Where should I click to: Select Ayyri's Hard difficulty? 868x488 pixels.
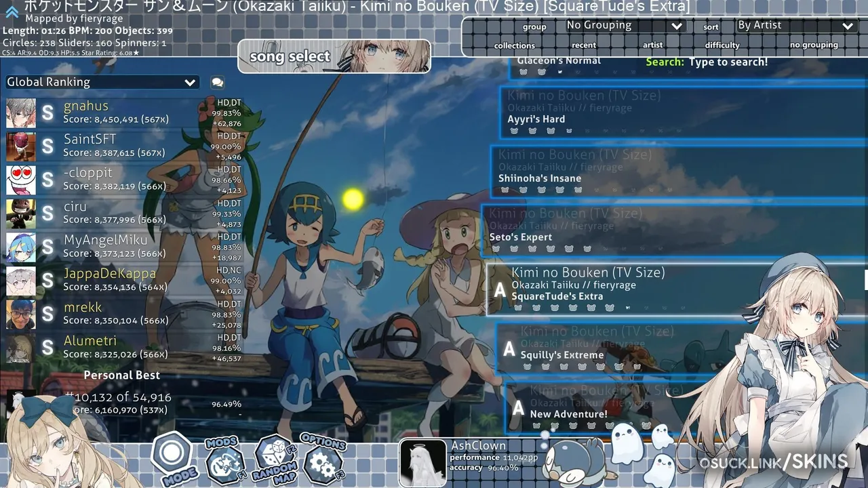(684, 113)
